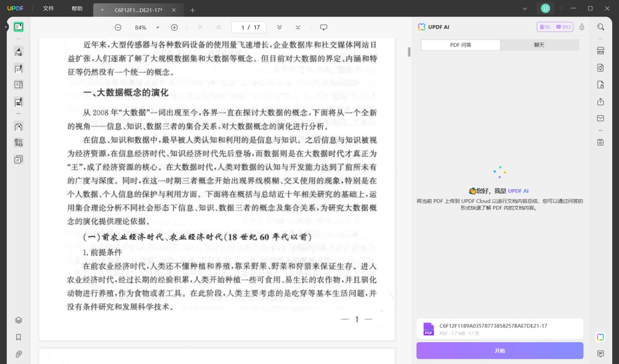
Task: Click the search magnifier icon
Action: tap(600, 27)
